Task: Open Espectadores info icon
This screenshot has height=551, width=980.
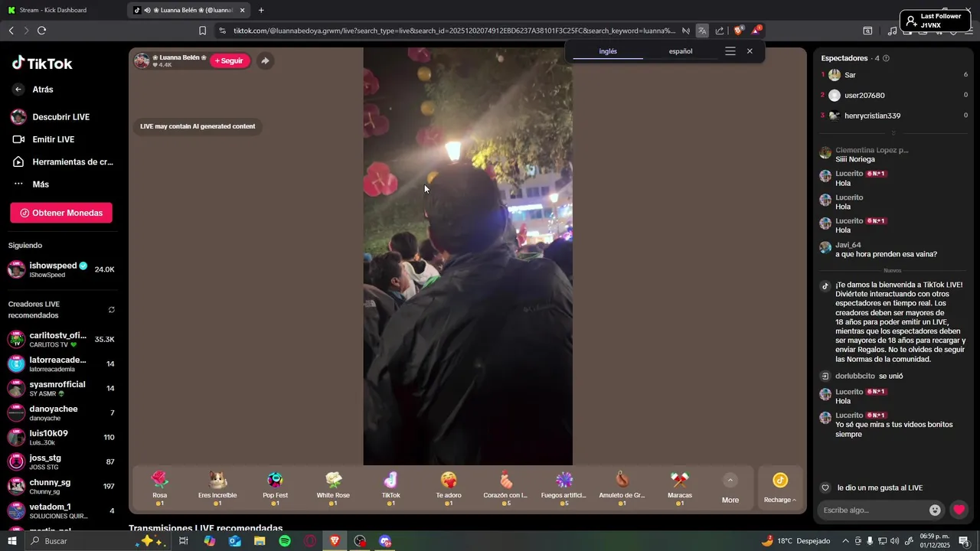Action: (x=886, y=58)
